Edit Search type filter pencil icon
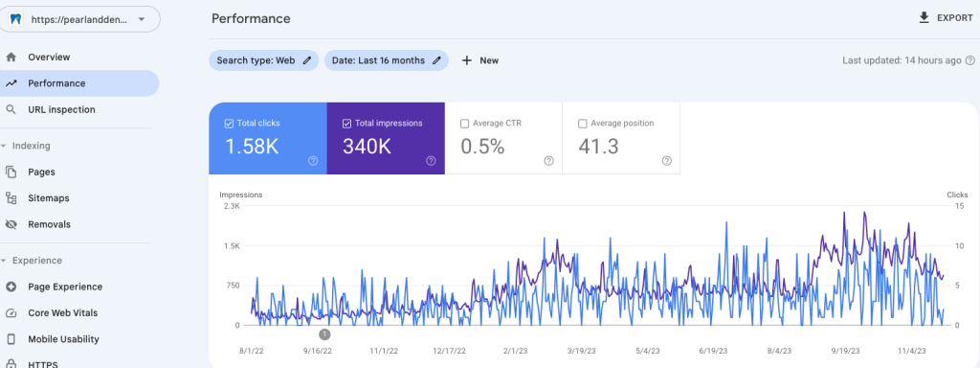The width and height of the screenshot is (980, 368). click(306, 60)
